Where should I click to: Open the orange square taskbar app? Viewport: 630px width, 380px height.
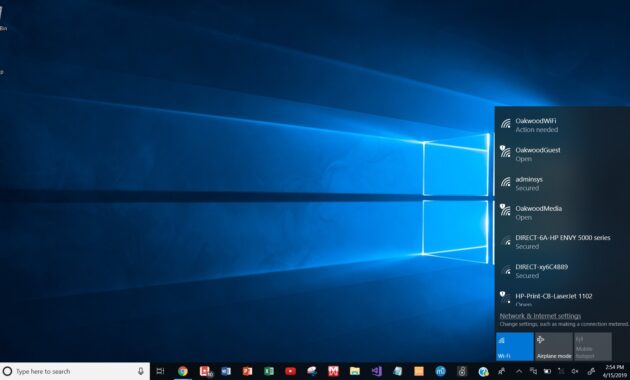click(419, 371)
